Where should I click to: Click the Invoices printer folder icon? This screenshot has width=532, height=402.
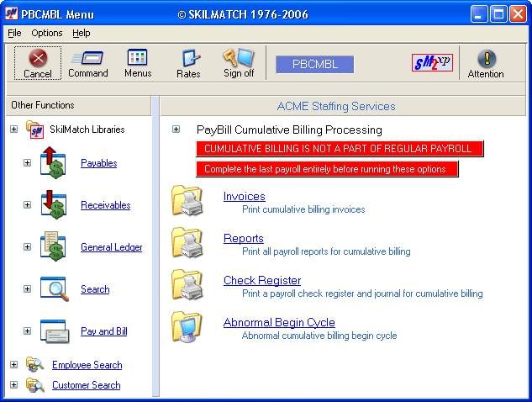(x=187, y=200)
